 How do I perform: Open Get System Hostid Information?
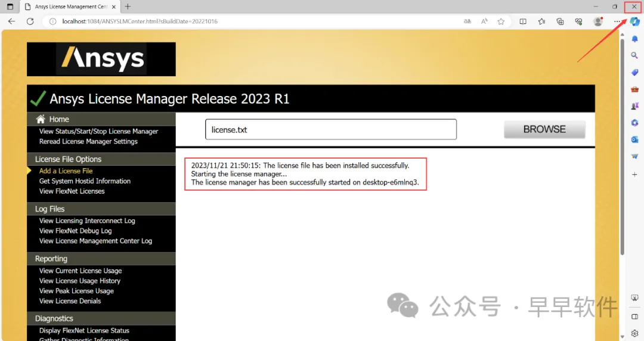coord(85,181)
